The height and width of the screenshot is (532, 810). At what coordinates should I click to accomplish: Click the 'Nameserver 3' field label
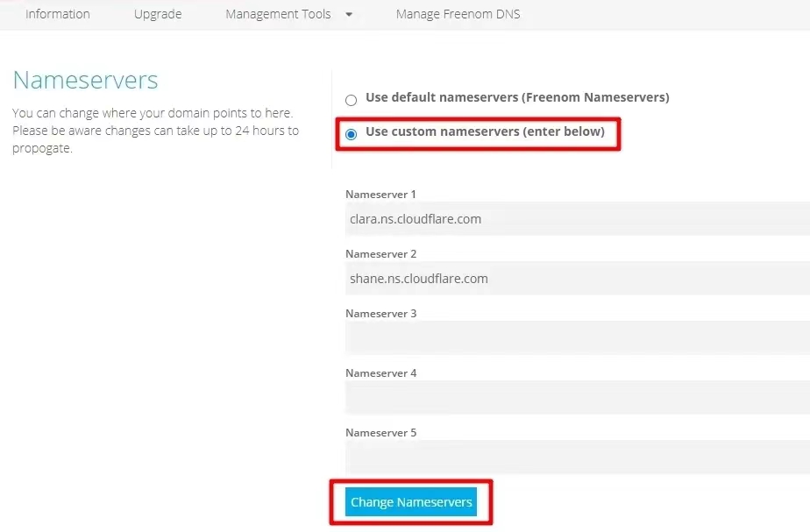tap(380, 314)
